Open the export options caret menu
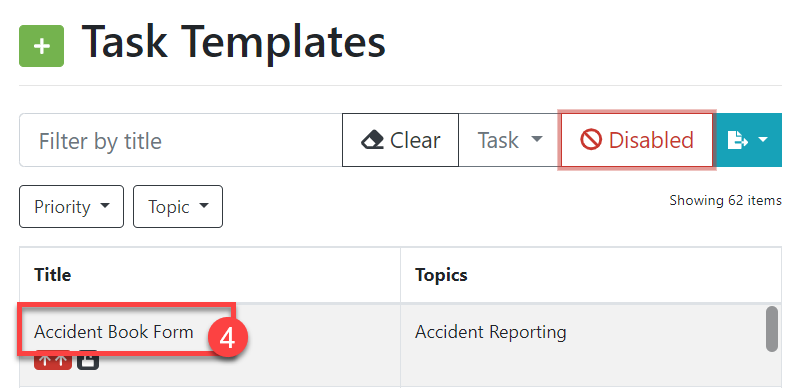Image resolution: width=795 pixels, height=388 pixels. [764, 139]
